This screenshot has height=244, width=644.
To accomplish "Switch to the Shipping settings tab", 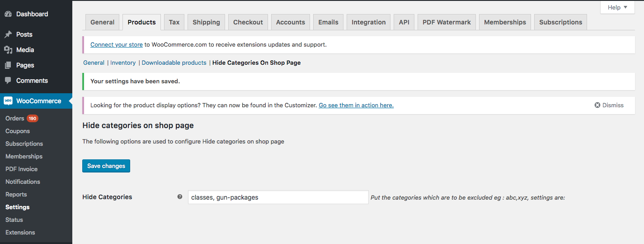I will [206, 22].
